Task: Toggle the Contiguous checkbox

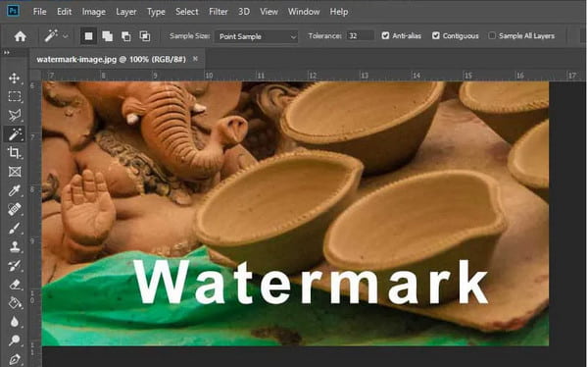Action: (435, 35)
